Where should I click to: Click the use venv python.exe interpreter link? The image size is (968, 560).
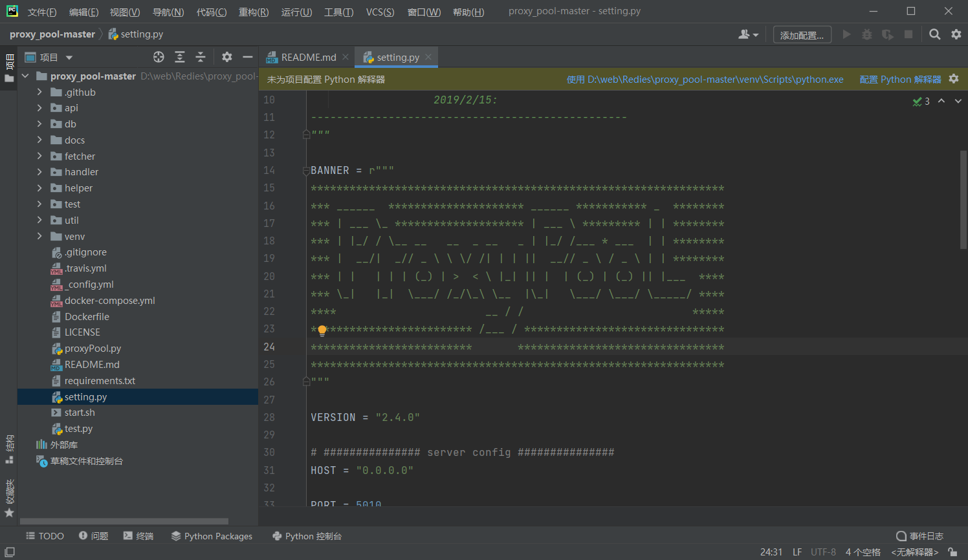point(705,79)
